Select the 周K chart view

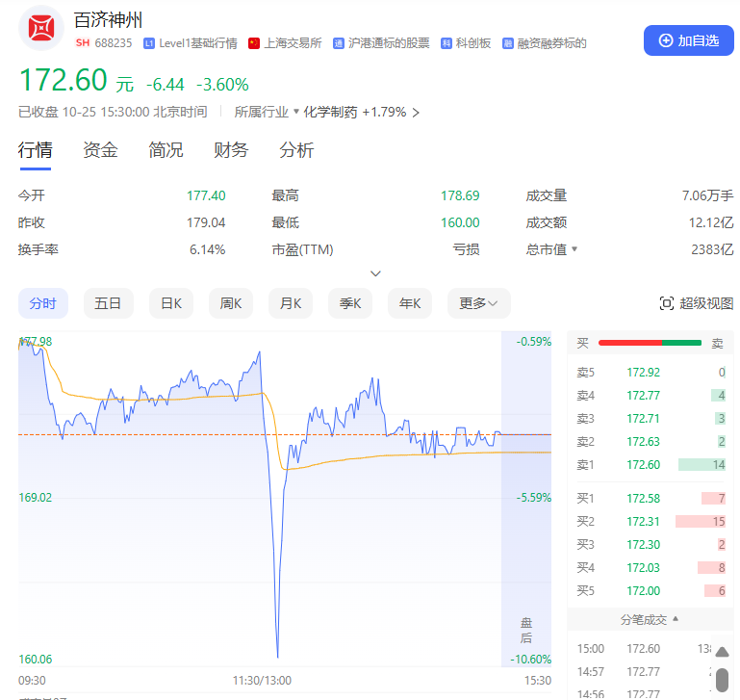point(231,303)
